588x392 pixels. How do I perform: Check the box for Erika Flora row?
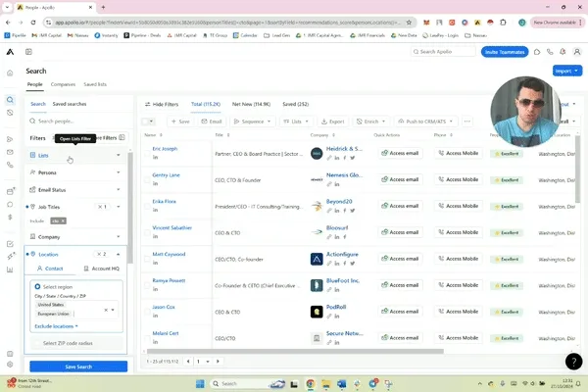147,206
